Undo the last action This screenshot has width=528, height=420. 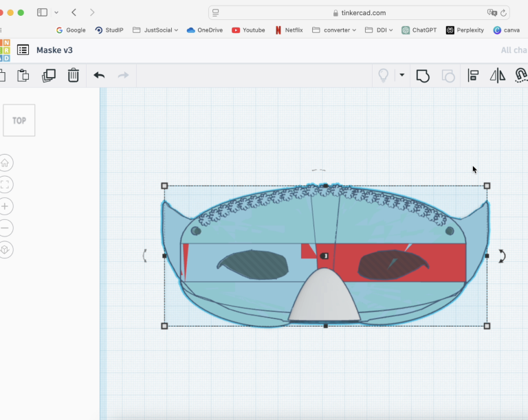(99, 76)
